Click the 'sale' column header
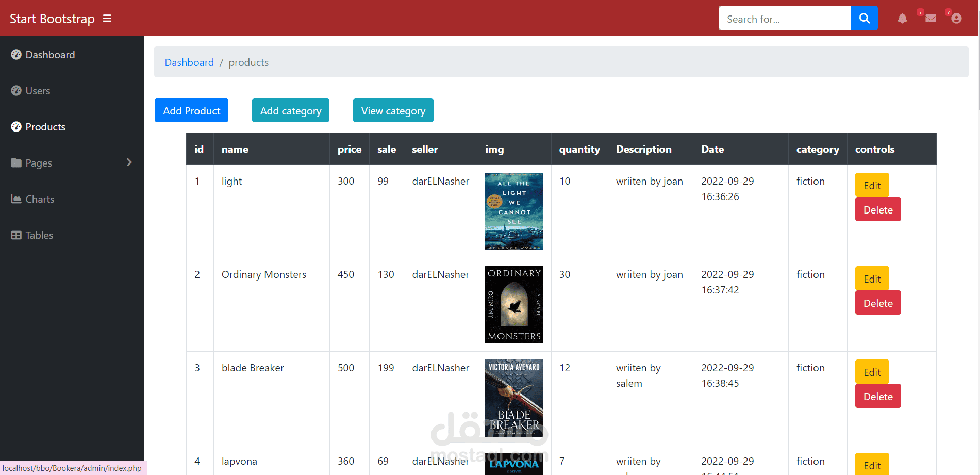The image size is (980, 475). click(x=387, y=149)
